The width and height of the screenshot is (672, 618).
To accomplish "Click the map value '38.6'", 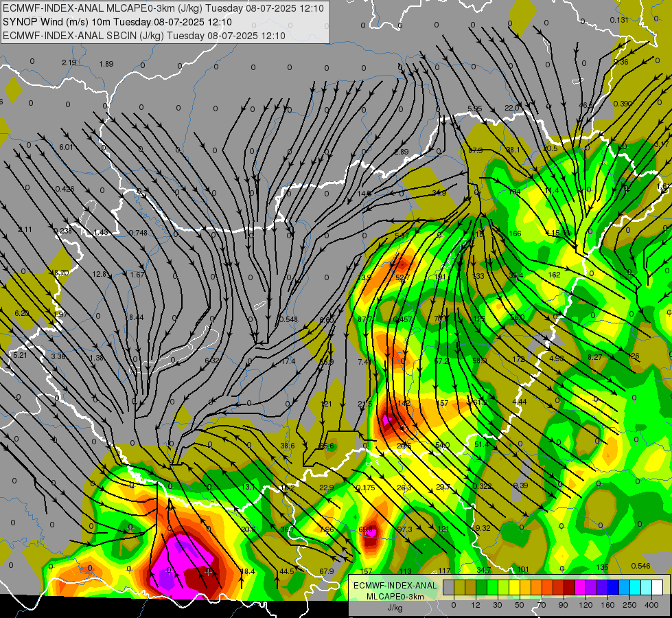I will 288,446.
